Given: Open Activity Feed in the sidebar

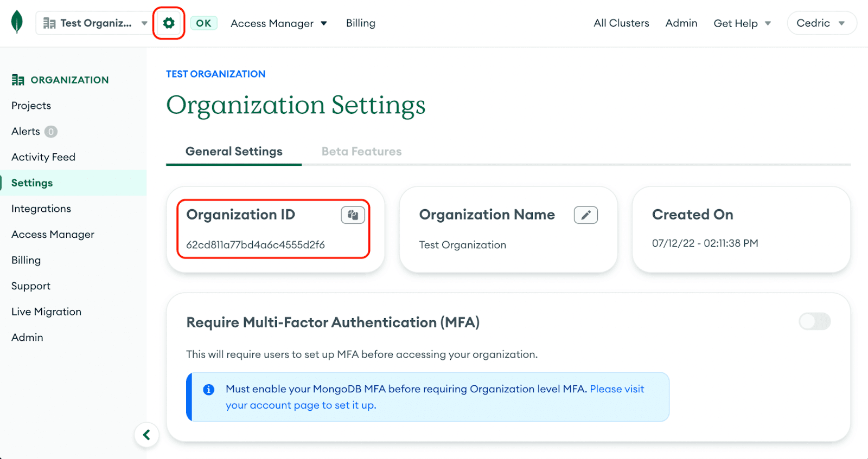Looking at the screenshot, I should [43, 157].
